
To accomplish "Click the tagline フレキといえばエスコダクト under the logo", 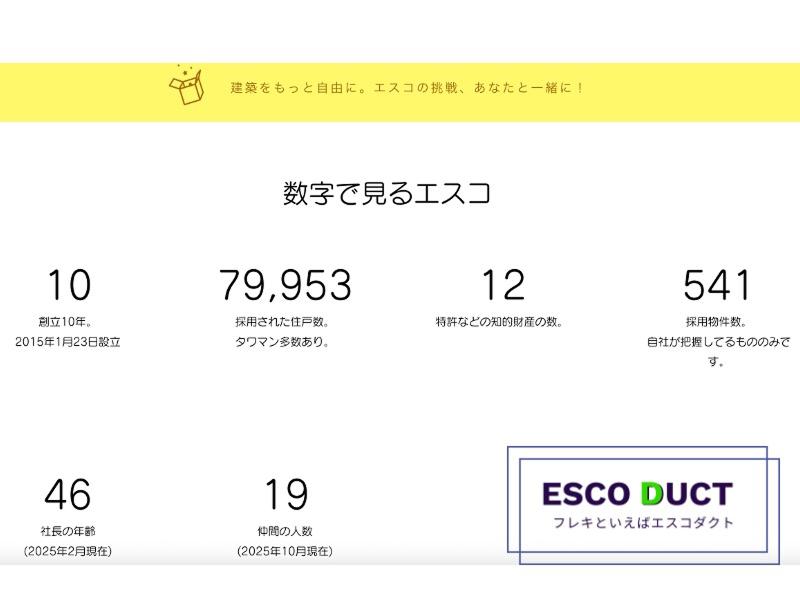I will pos(644,519).
